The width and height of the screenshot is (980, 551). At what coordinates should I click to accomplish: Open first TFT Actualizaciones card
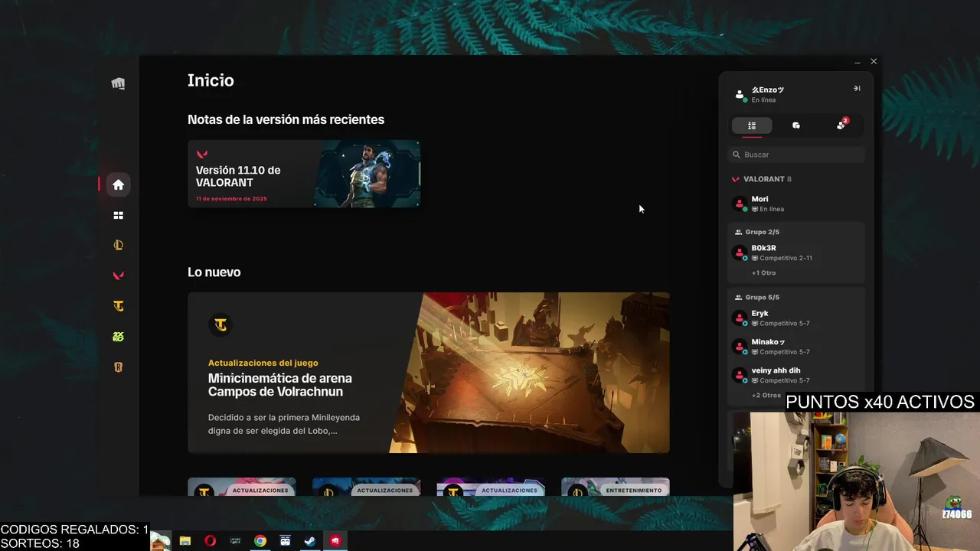(x=242, y=487)
